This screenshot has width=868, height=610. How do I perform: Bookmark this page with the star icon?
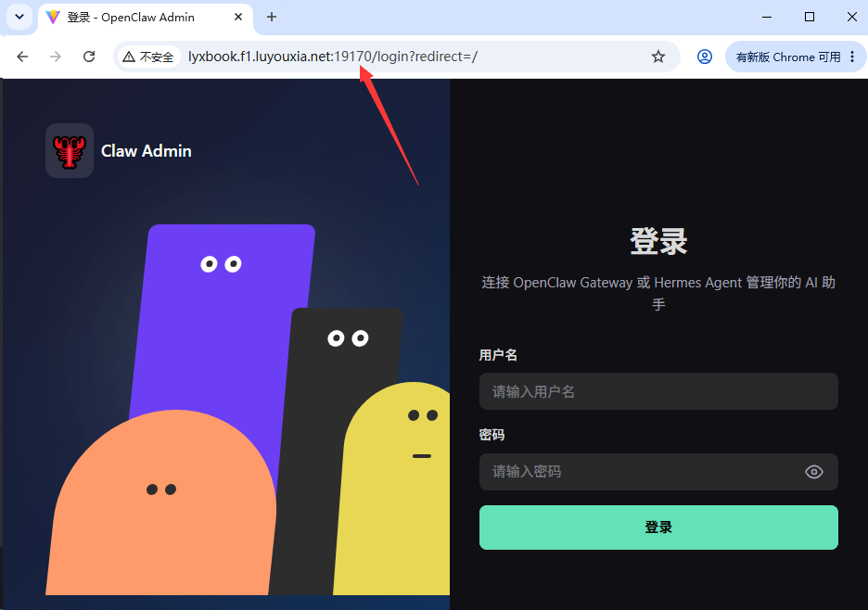point(658,57)
